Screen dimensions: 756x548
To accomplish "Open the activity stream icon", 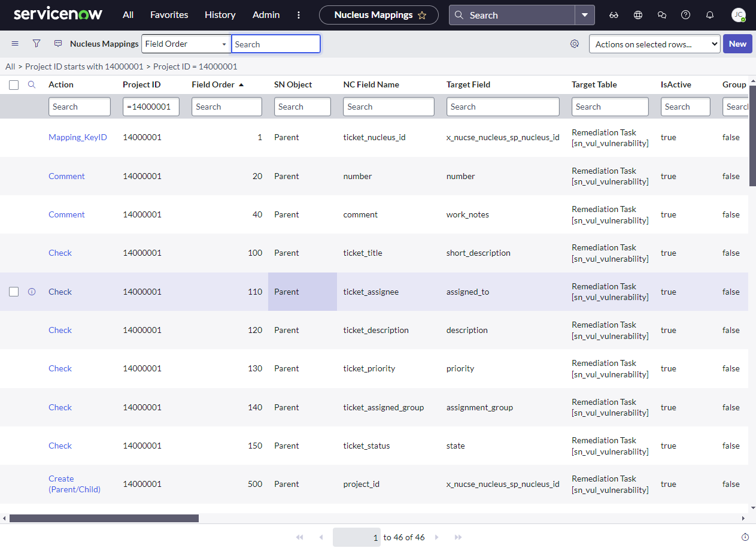I will [58, 44].
